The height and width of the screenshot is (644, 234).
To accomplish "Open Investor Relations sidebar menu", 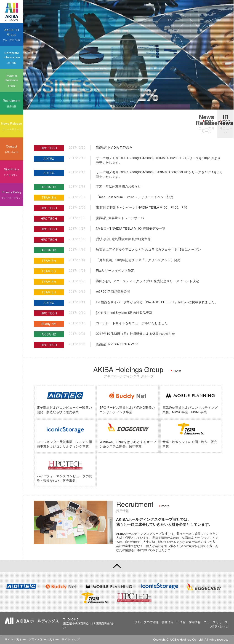I will click(x=11, y=80).
